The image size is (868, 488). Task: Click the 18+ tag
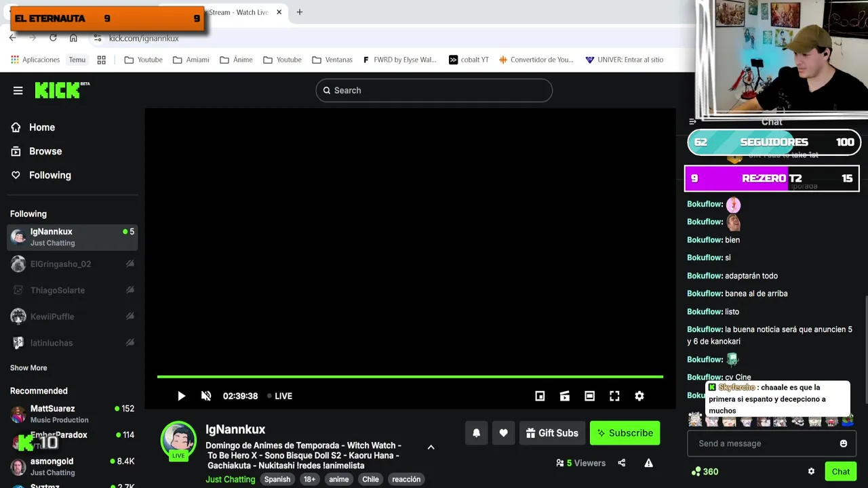[309, 479]
